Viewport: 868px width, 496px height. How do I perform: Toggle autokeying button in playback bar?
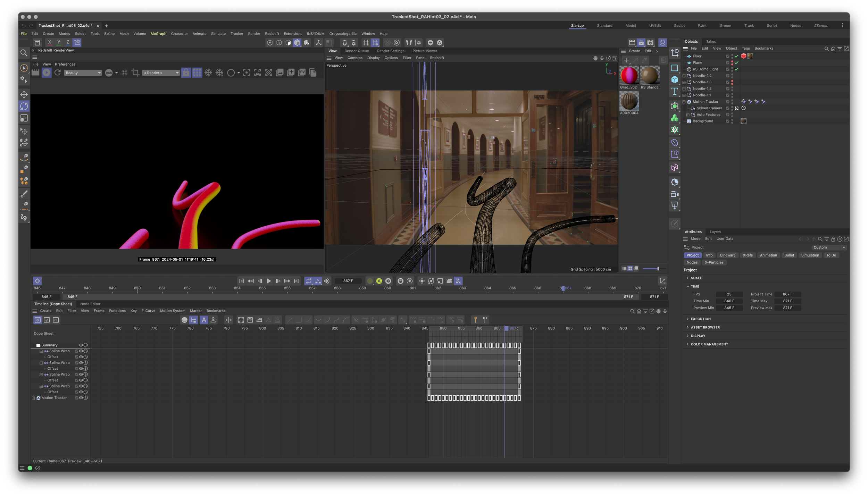coord(379,281)
